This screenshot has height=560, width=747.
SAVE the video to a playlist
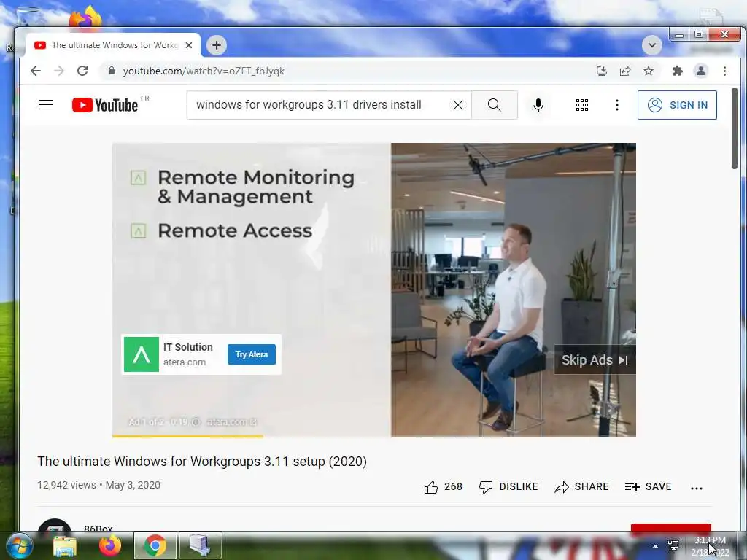coord(648,486)
